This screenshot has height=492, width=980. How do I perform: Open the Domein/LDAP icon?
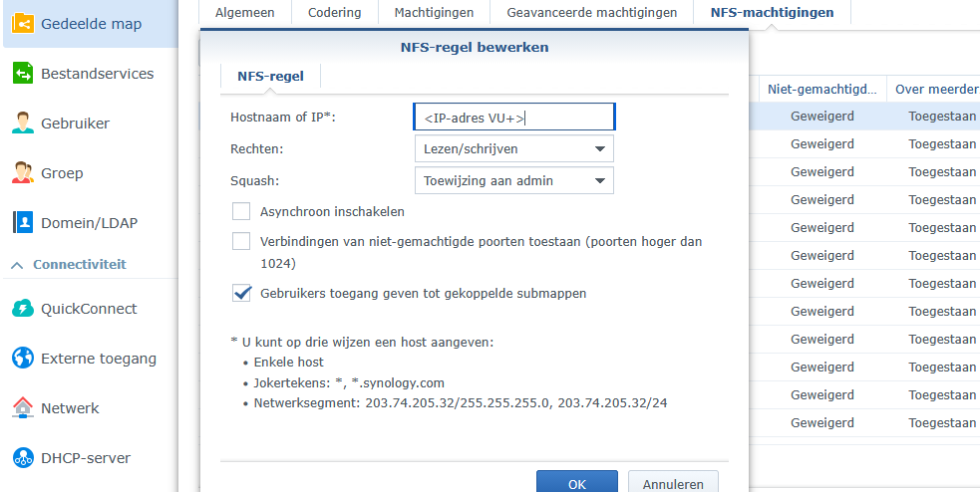point(23,222)
